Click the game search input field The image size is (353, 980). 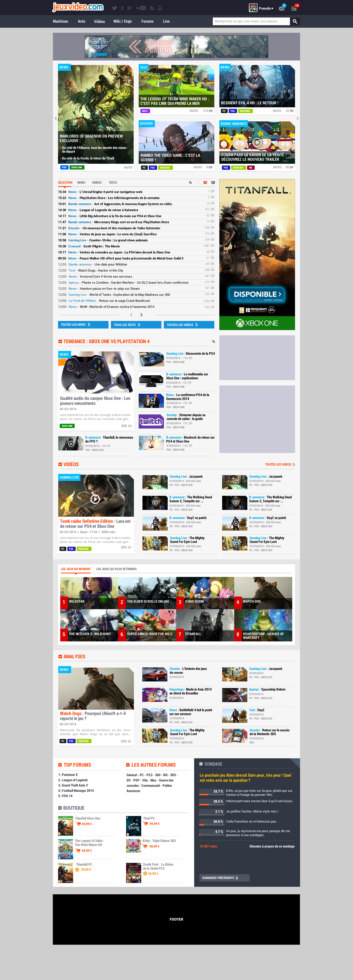[251, 21]
